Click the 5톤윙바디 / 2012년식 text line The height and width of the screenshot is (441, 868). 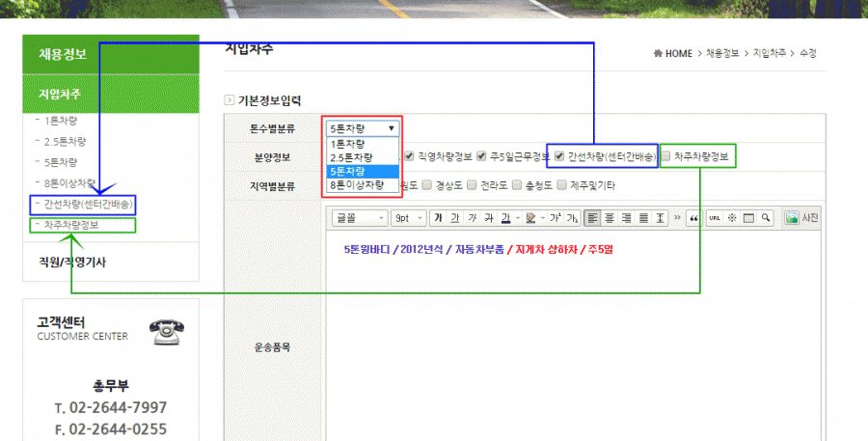(478, 250)
